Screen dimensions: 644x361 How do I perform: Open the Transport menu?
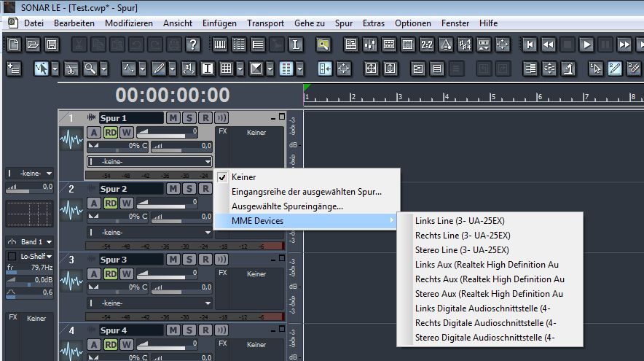(265, 23)
